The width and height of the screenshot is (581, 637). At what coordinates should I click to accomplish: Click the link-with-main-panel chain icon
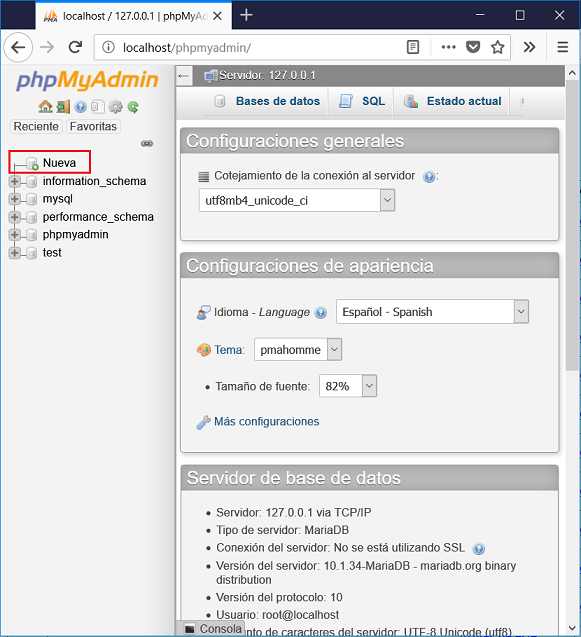[x=147, y=143]
